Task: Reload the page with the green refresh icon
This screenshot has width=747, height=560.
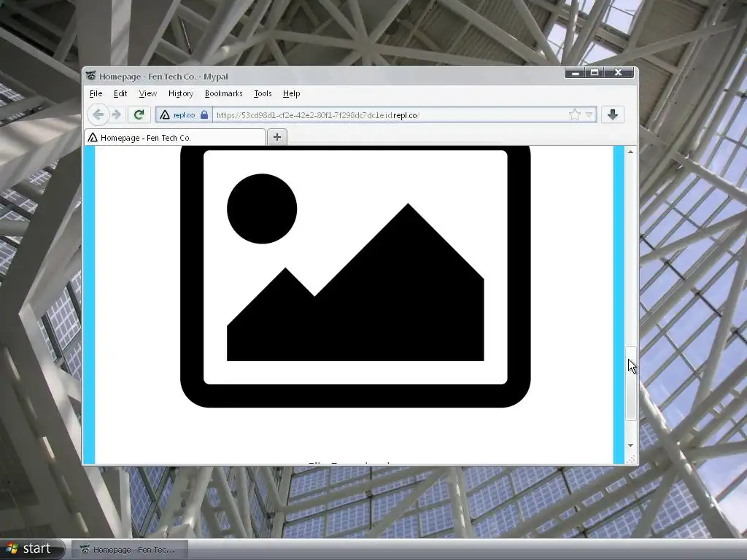Action: (x=139, y=114)
